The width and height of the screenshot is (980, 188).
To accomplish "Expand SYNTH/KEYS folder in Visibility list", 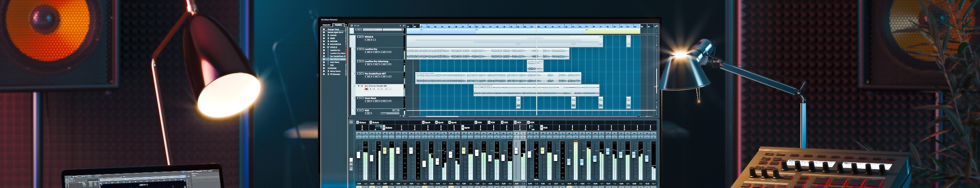I will (x=328, y=44).
